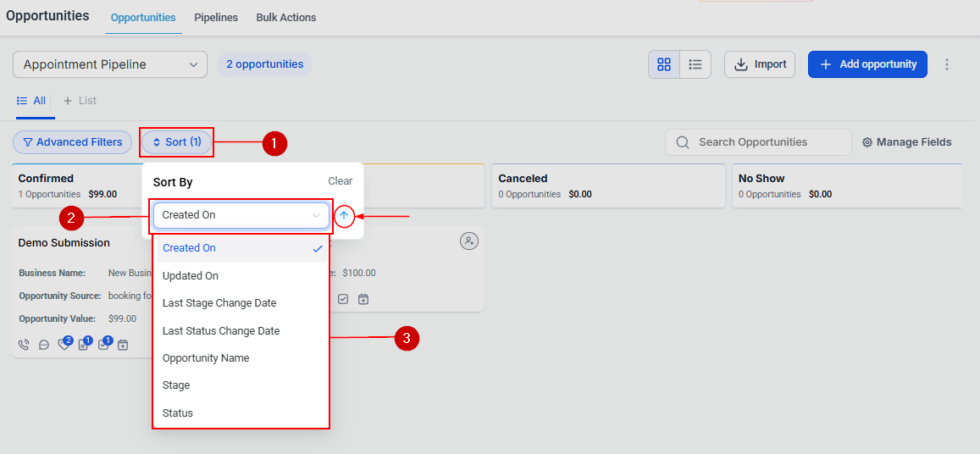This screenshot has height=454, width=980.
Task: Choose Last Stage Change Date sort option
Action: 219,303
